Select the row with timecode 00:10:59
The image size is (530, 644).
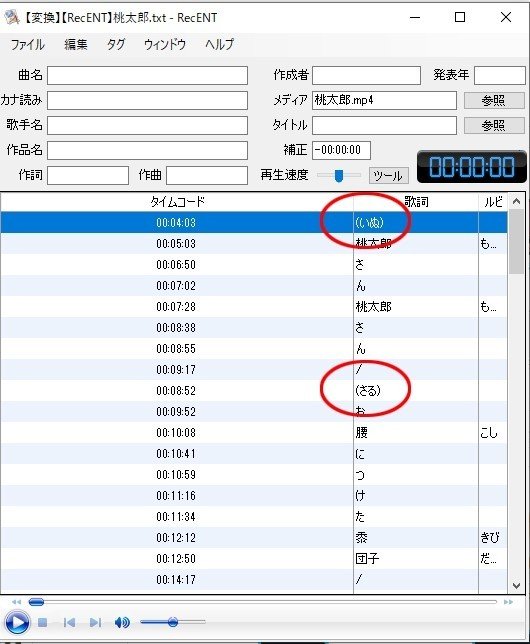coord(254,475)
